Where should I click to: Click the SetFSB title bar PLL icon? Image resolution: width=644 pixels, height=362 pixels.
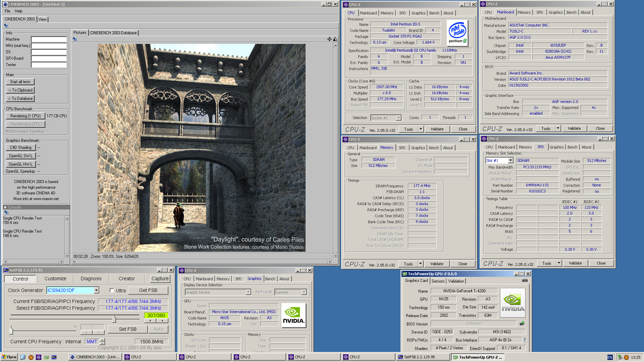[x=6, y=270]
